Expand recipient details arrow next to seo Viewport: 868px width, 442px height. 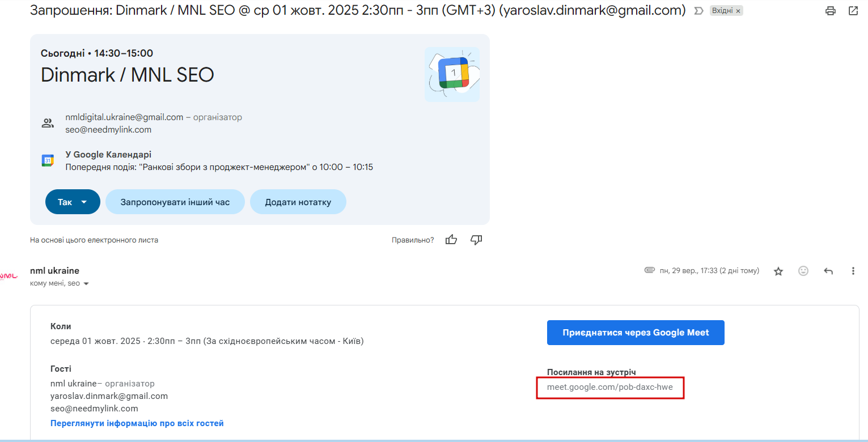[x=86, y=283]
